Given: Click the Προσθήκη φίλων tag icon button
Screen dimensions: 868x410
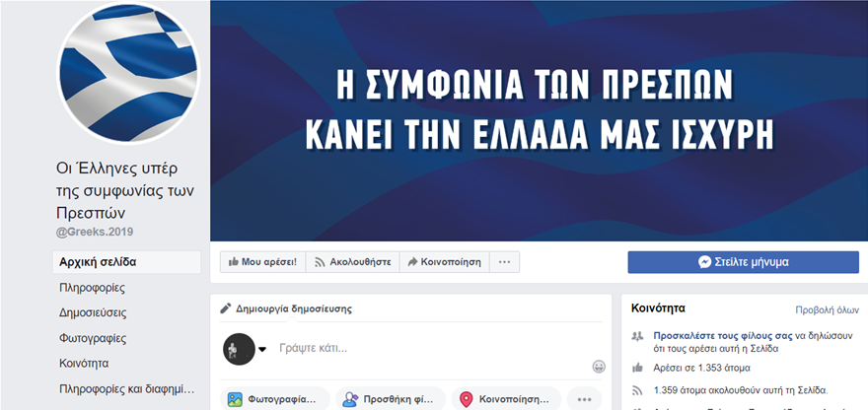Looking at the screenshot, I should (x=391, y=399).
